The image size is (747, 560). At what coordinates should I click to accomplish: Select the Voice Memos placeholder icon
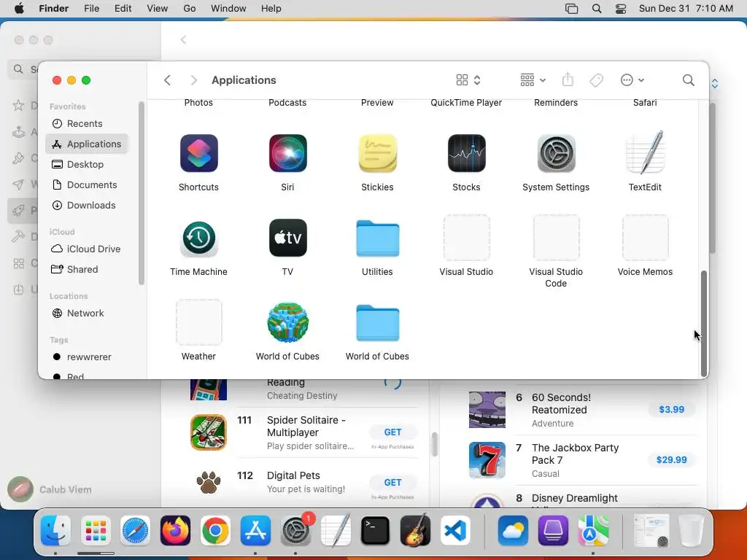(x=645, y=238)
